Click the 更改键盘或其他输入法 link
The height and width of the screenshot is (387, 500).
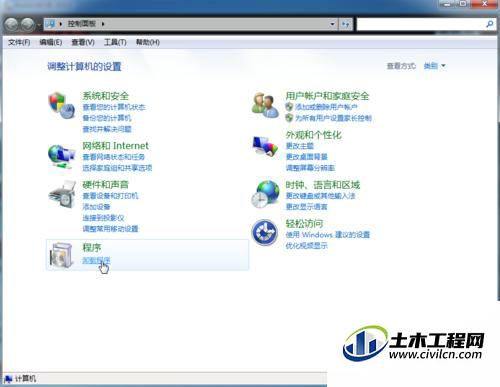(x=321, y=196)
